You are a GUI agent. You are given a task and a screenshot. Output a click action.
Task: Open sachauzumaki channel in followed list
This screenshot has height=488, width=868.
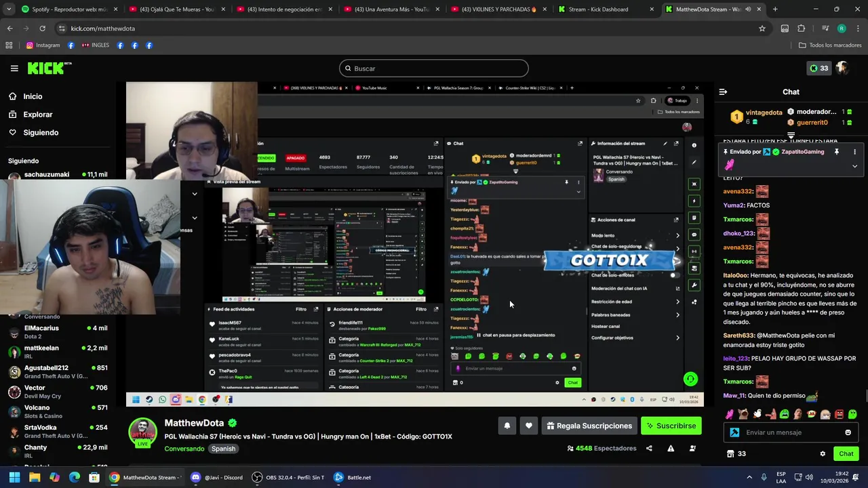[x=58, y=176]
